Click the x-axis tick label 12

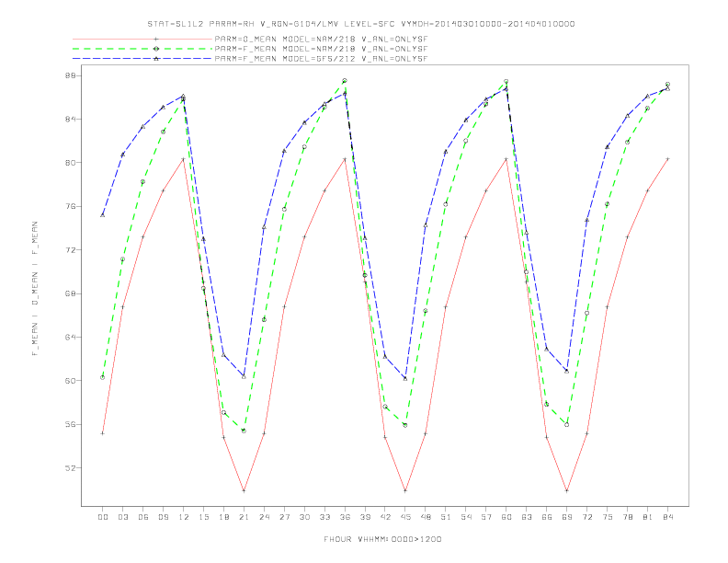[x=184, y=517]
